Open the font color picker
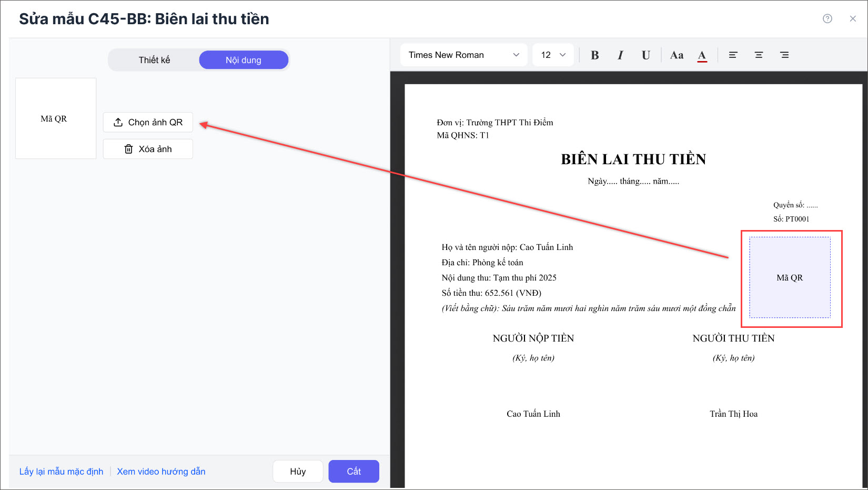 pos(702,55)
